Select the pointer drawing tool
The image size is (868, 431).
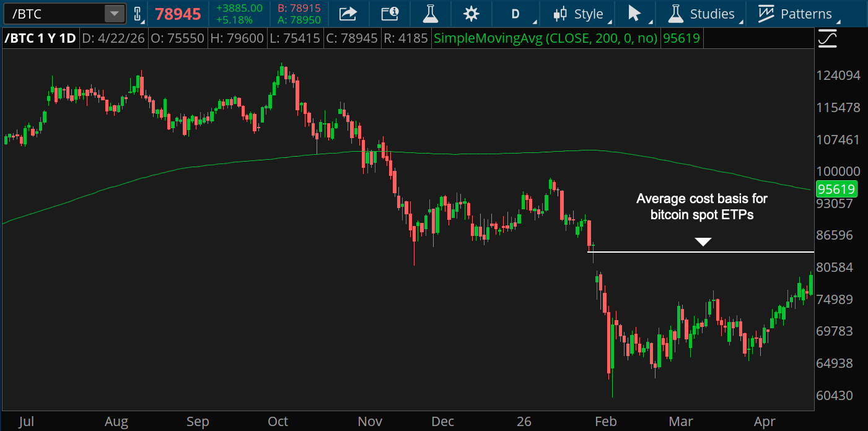[635, 14]
